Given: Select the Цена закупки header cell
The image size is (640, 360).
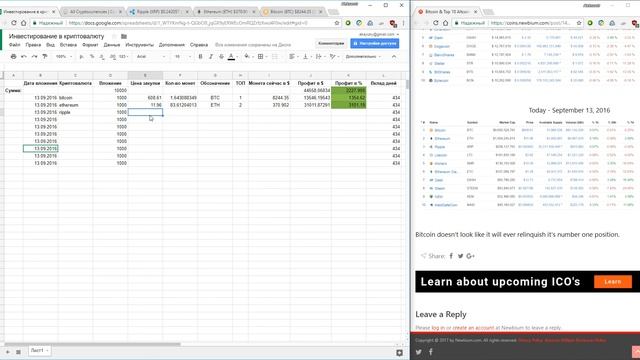Looking at the screenshot, I should click(145, 83).
